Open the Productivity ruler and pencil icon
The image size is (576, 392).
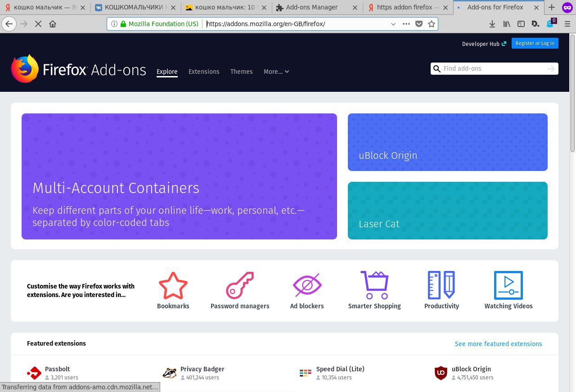point(441,285)
